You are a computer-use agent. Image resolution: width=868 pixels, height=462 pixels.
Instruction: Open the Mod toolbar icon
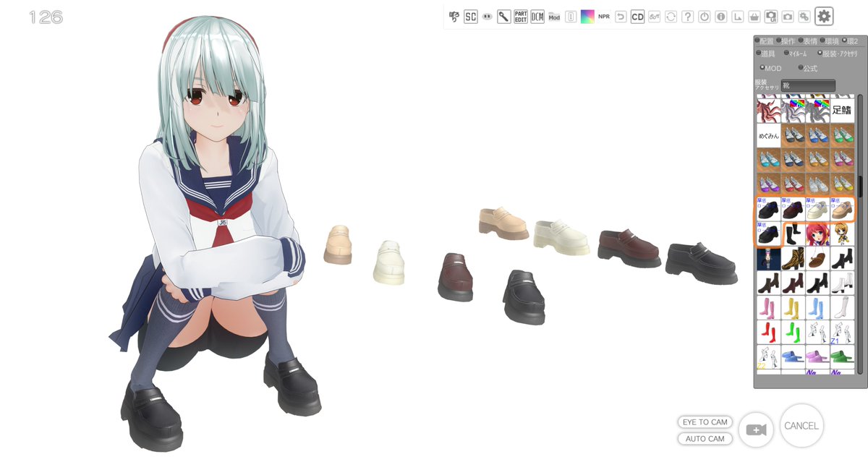554,17
